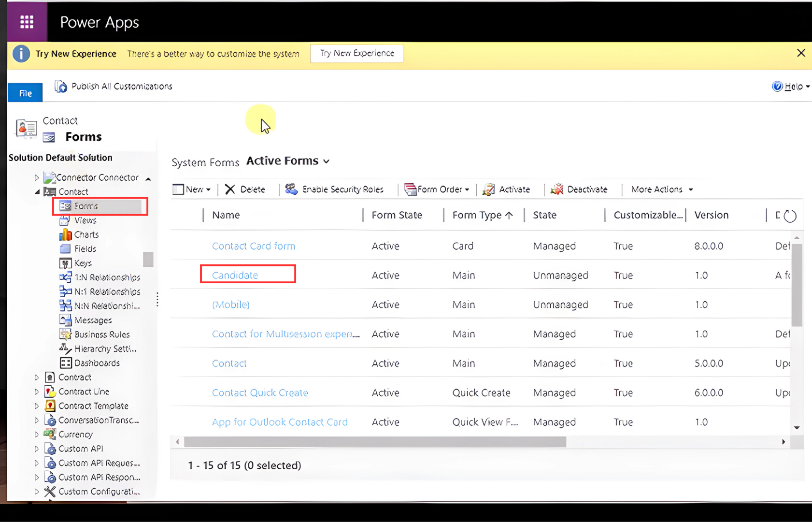Open App for Outlook Contact Card form
Image resolution: width=812 pixels, height=522 pixels.
pos(280,422)
